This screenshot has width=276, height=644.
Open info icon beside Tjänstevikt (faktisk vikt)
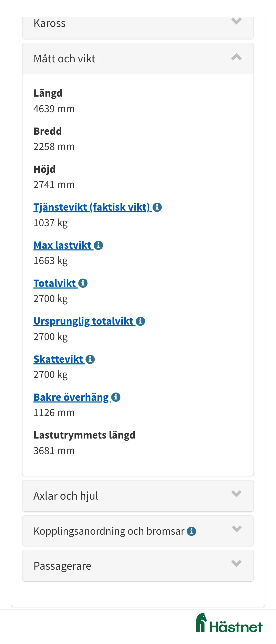[x=157, y=208]
